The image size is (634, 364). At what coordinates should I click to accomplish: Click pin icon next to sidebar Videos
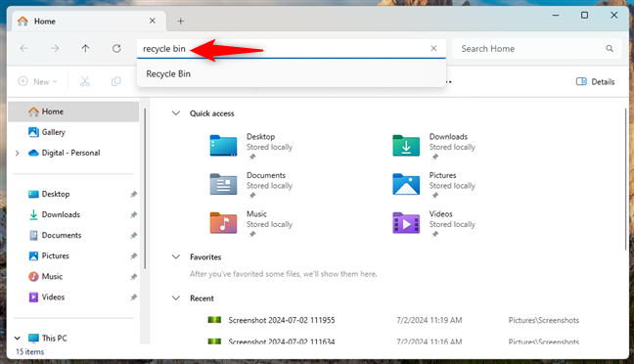133,297
